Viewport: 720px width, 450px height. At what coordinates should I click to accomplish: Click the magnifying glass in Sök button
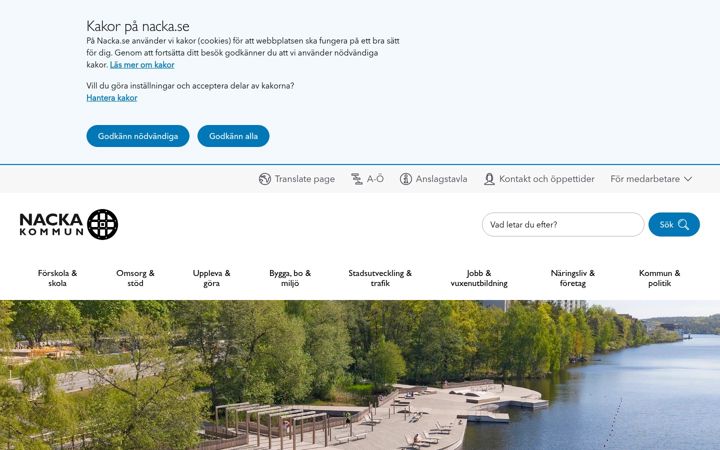[684, 225]
